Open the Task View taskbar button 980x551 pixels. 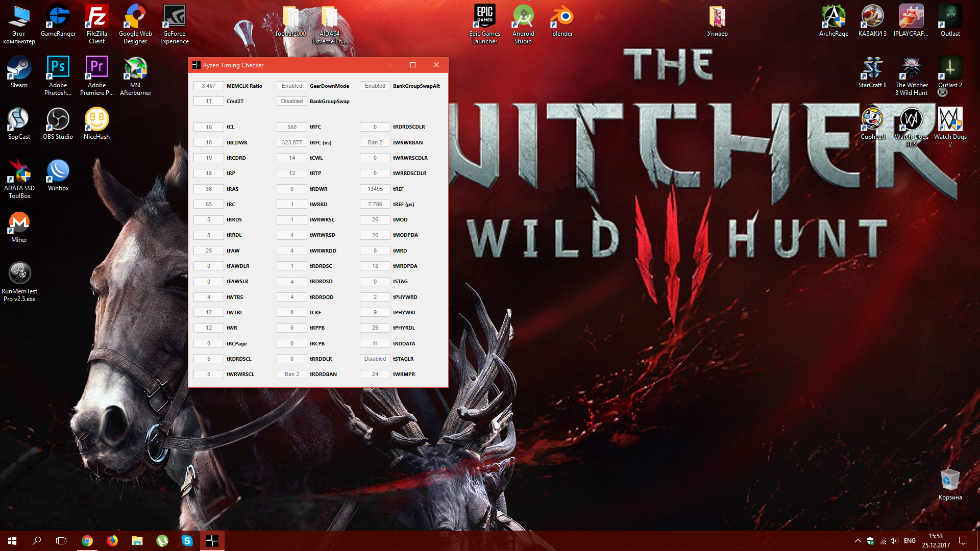[x=61, y=541]
